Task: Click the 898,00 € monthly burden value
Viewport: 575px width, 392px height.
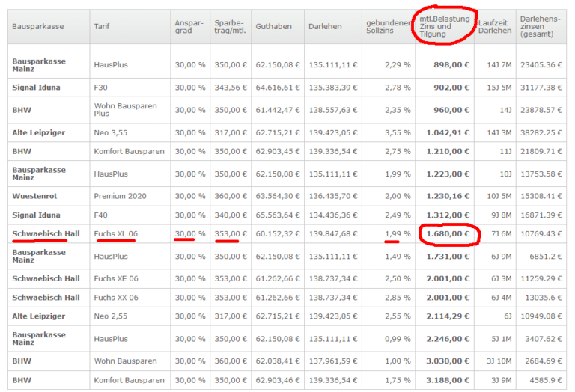Action: [x=451, y=65]
